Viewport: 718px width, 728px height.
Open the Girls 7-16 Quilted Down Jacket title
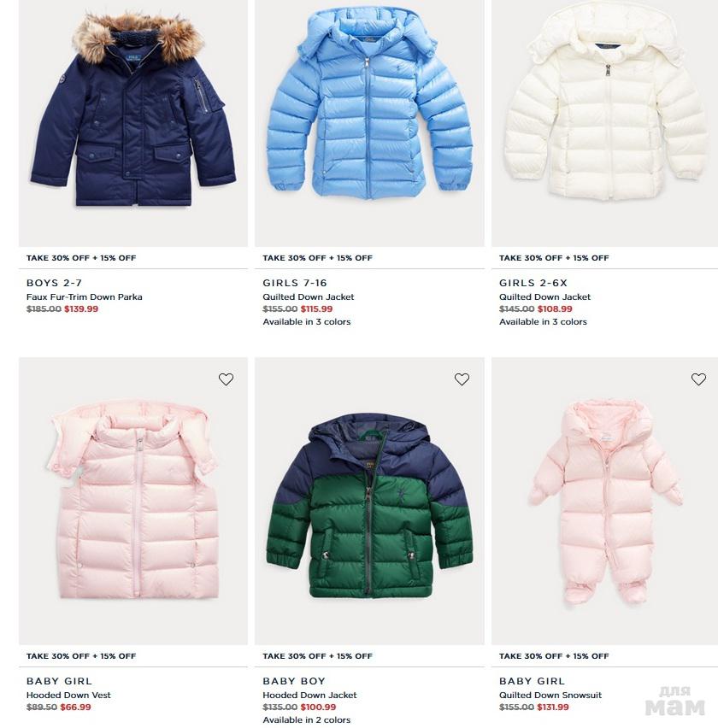308,296
